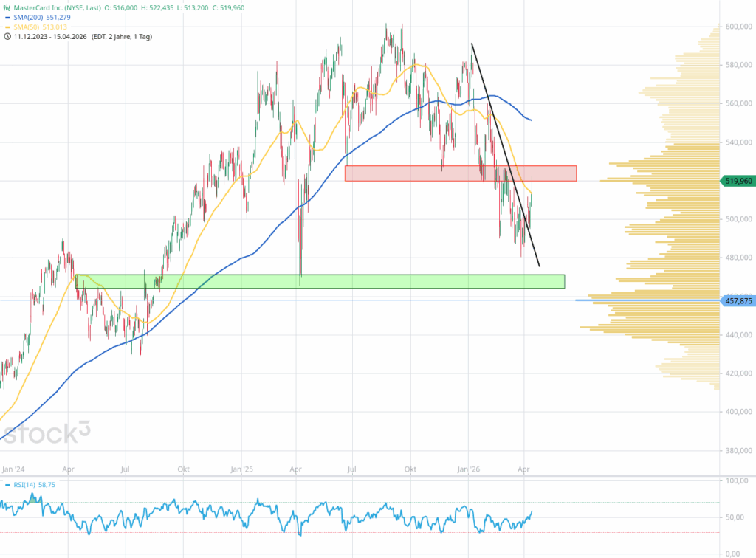Click the Jan '25 label on time axis
756x558 pixels.
[242, 469]
